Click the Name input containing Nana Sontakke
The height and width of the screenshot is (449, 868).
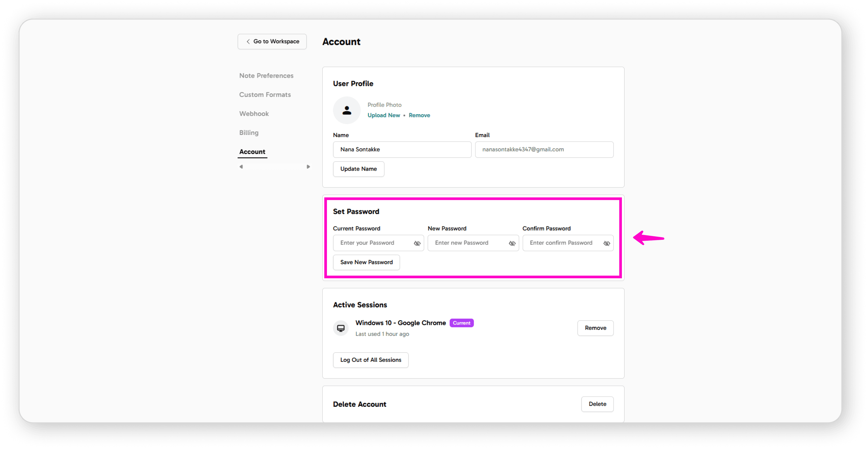[402, 149]
